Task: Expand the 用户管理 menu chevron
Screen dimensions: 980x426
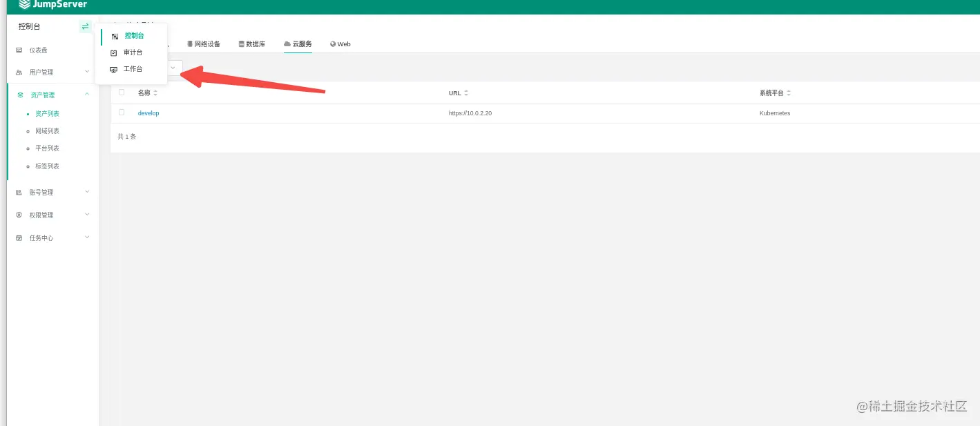Action: click(x=87, y=71)
